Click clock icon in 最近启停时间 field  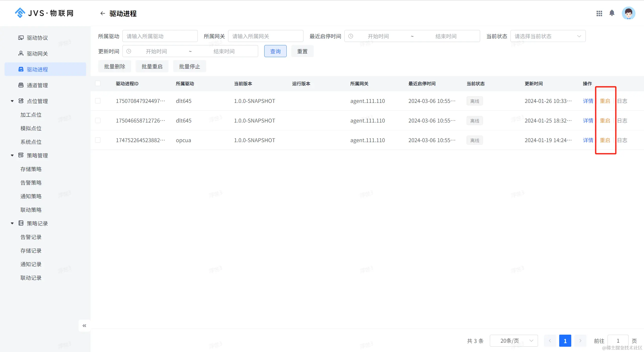coord(351,36)
